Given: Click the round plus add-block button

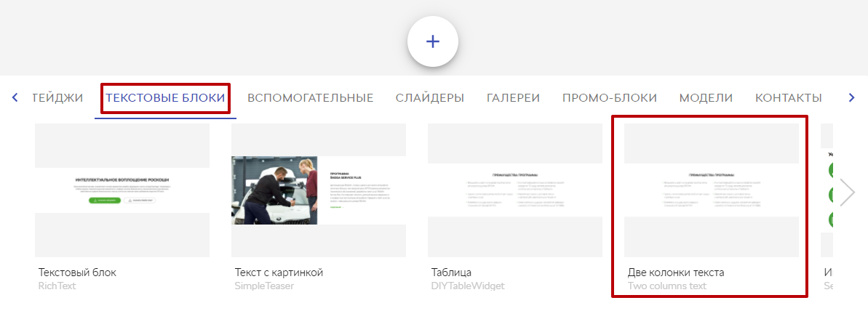Looking at the screenshot, I should [432, 41].
